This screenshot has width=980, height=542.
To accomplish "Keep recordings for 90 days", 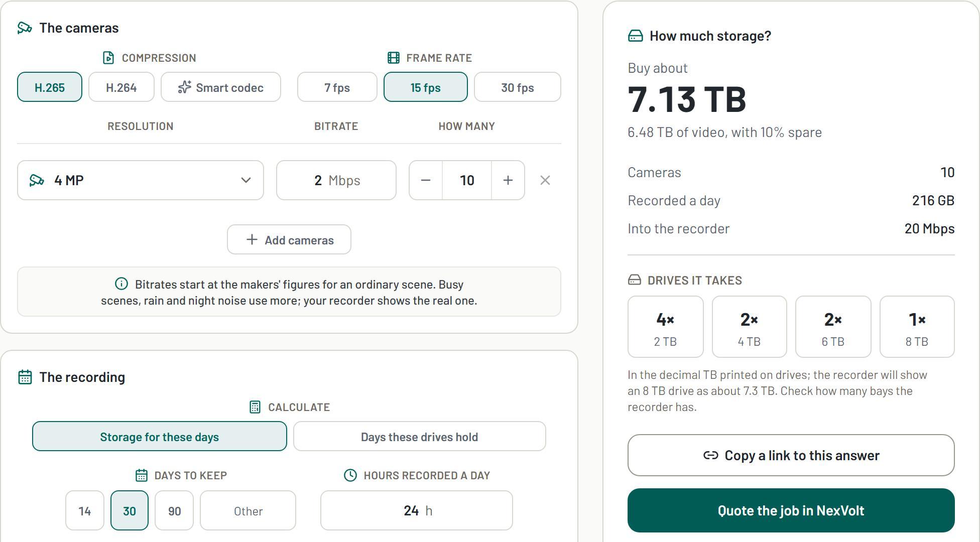I will click(x=174, y=510).
